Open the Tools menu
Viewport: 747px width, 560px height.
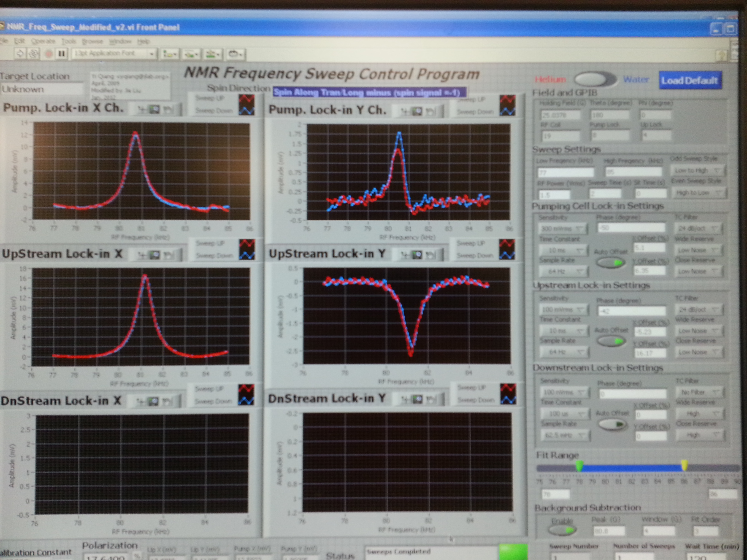pos(69,41)
